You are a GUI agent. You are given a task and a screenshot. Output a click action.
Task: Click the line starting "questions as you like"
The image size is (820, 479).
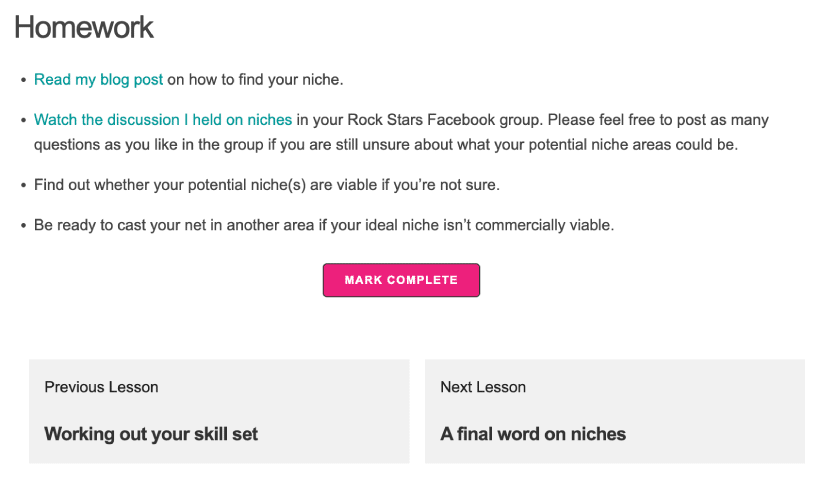[x=386, y=144]
